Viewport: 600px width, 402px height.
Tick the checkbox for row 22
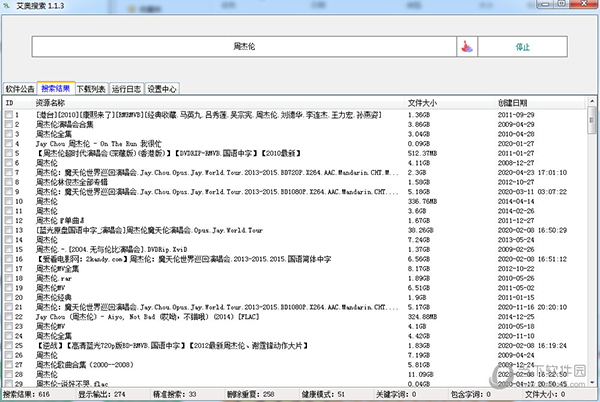coord(8,317)
